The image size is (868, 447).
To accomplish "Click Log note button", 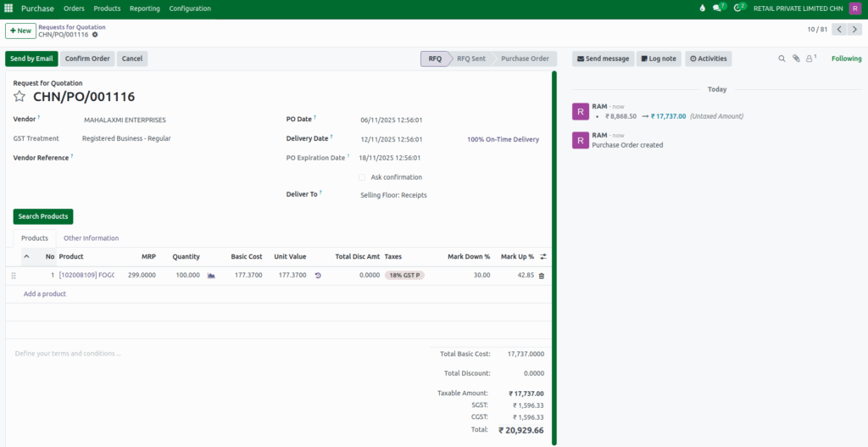I will click(659, 59).
